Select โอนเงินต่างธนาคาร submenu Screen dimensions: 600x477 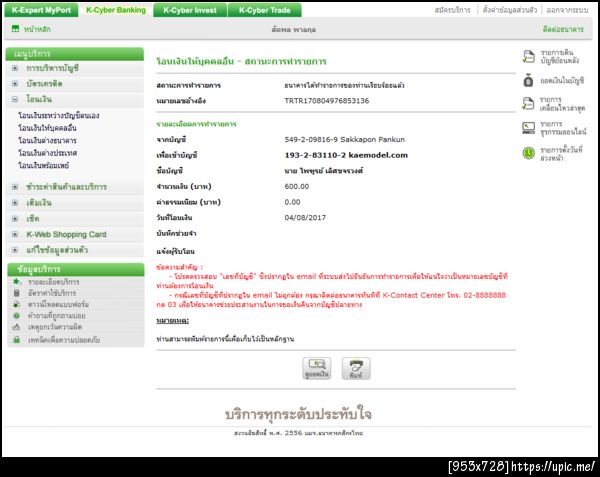click(x=47, y=140)
